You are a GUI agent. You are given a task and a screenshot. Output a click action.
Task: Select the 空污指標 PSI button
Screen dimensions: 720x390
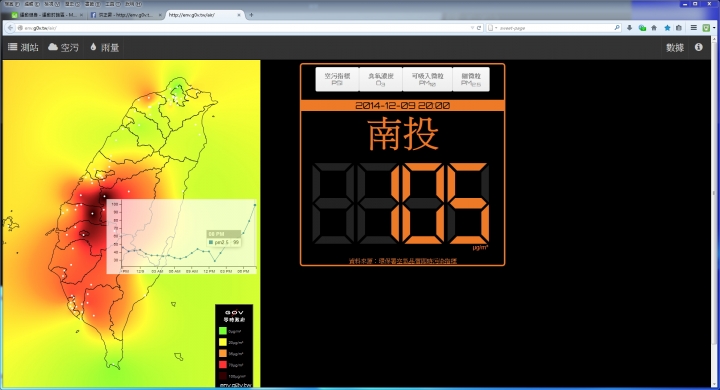(338, 79)
